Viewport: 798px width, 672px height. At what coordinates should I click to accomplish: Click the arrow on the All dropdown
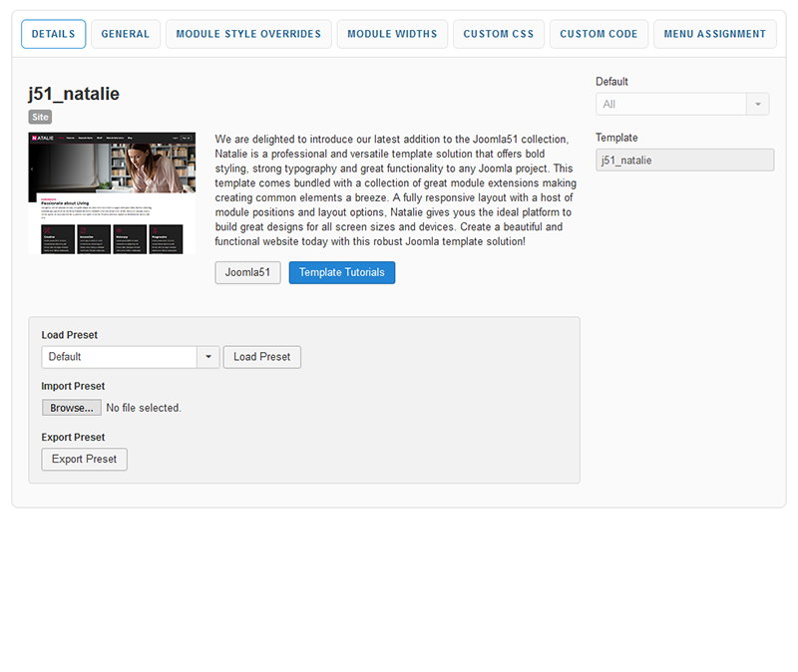tap(759, 105)
